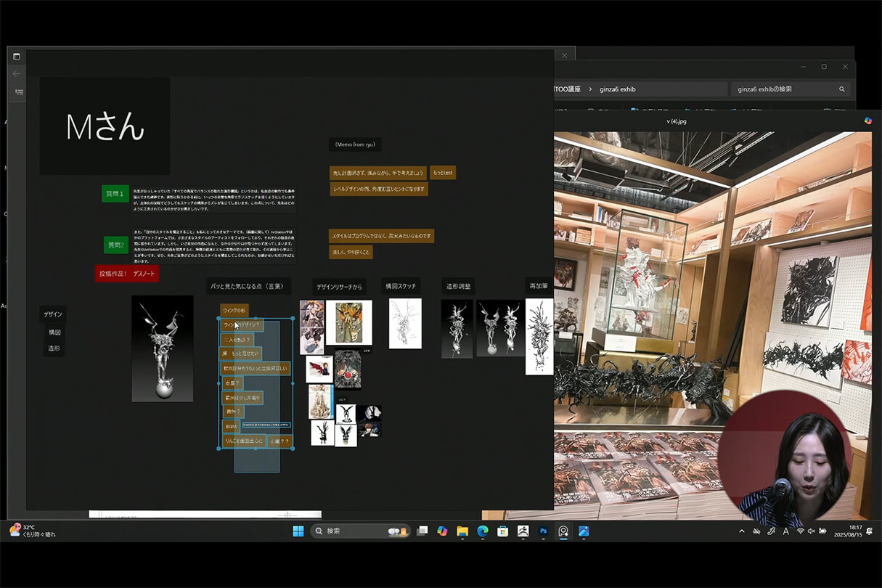Click the Windows Start button
Image resolution: width=882 pixels, height=588 pixels.
(298, 531)
